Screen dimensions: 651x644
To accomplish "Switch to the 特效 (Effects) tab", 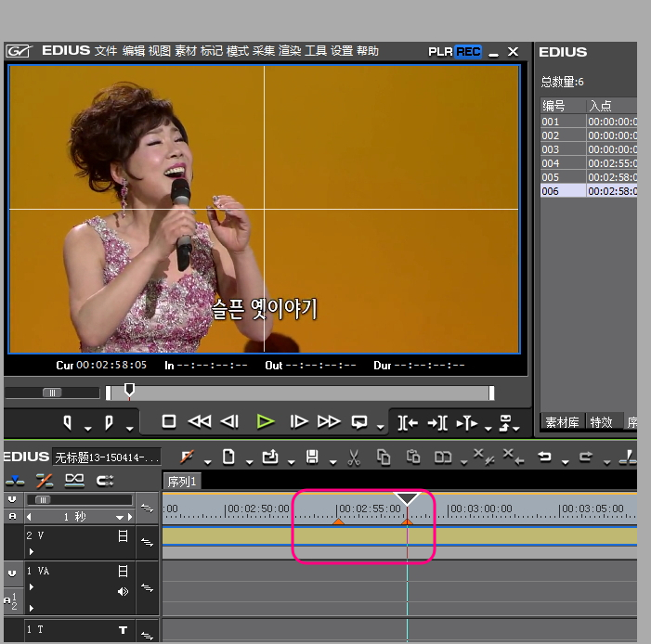I will point(601,422).
